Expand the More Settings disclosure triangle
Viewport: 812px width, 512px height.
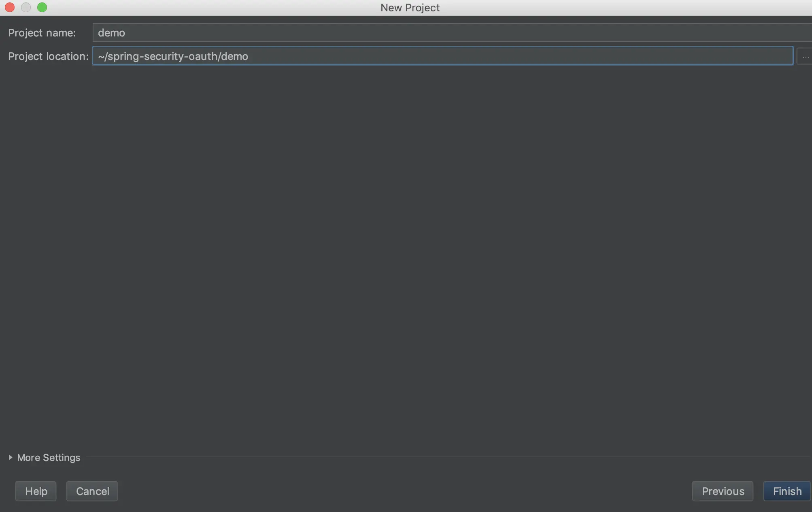click(11, 457)
